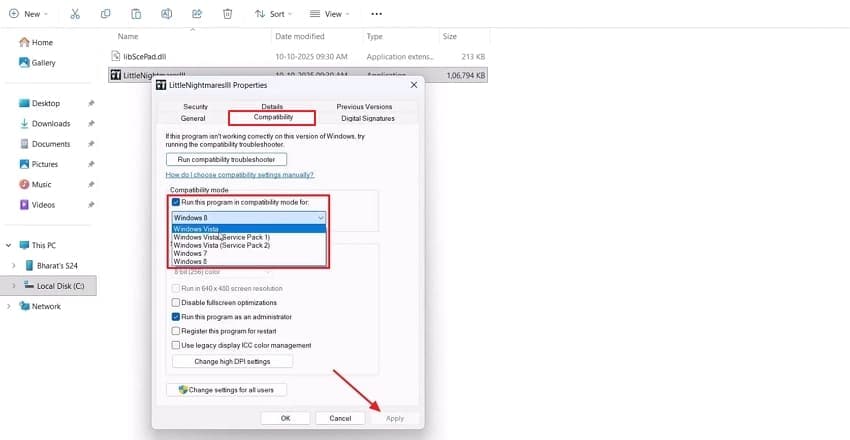
Task: Click the LittleNightmaresIII application file icon
Action: tap(115, 75)
